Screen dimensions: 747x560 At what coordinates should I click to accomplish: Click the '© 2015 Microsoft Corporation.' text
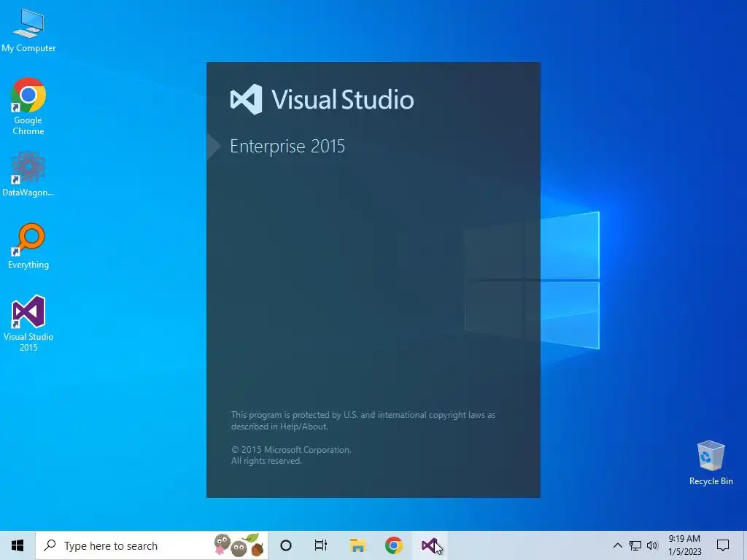291,449
